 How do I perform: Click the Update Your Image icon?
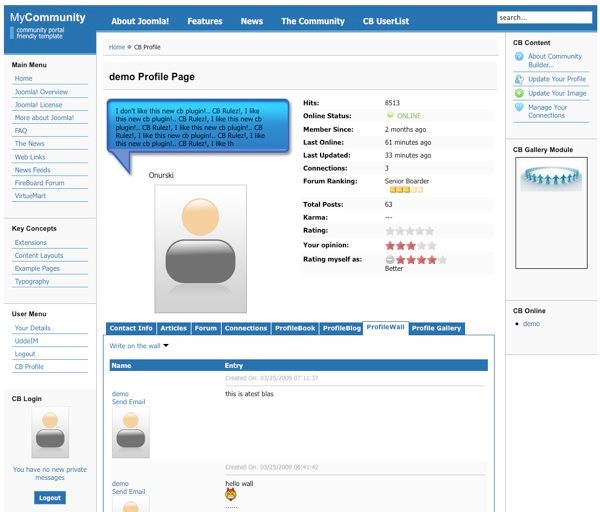click(x=519, y=93)
